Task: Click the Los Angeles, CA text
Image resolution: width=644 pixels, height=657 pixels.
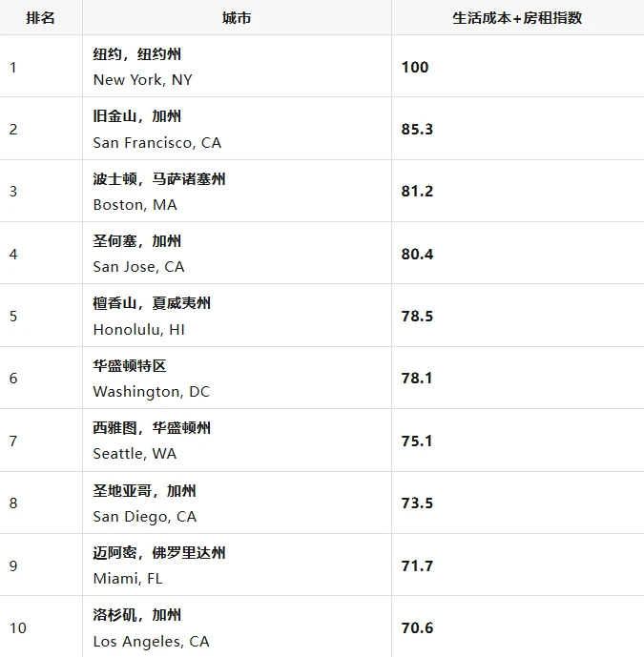Action: (x=151, y=642)
